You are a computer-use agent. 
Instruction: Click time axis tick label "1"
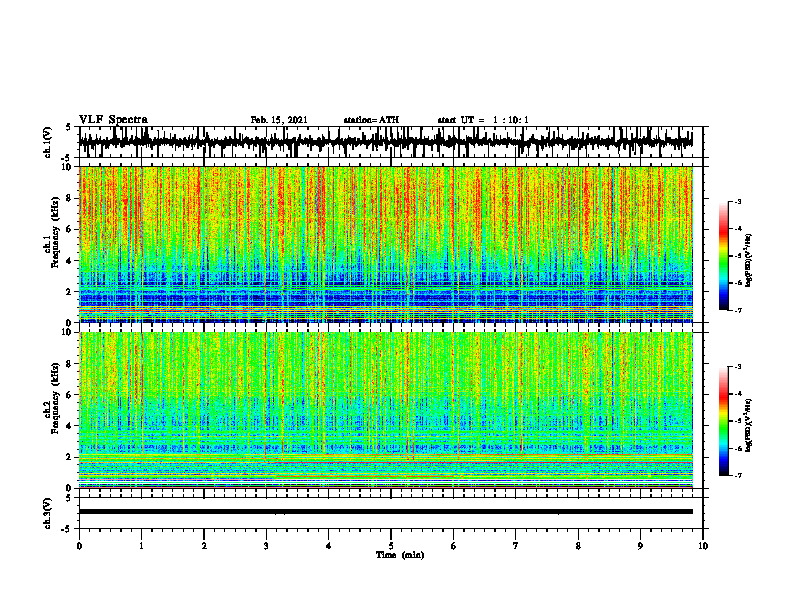tap(142, 546)
